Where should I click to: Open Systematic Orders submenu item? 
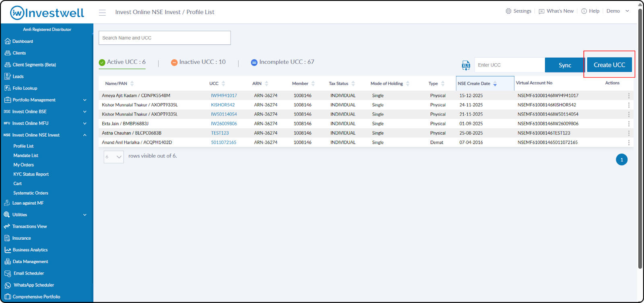click(x=31, y=193)
